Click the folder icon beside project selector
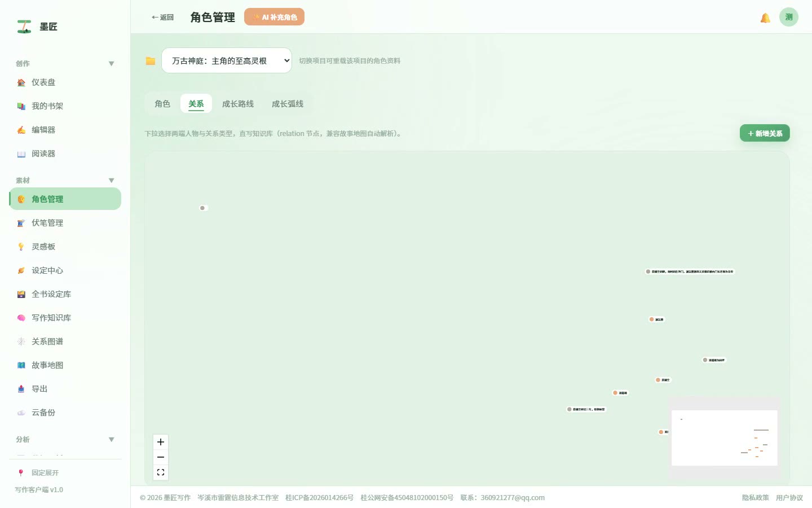Image resolution: width=812 pixels, height=508 pixels. 151,61
